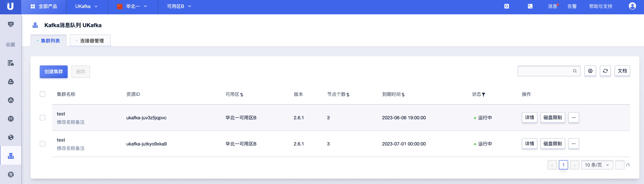
Task: Open more actions for ukafka-juv3z5jqpvc
Action: (573, 118)
